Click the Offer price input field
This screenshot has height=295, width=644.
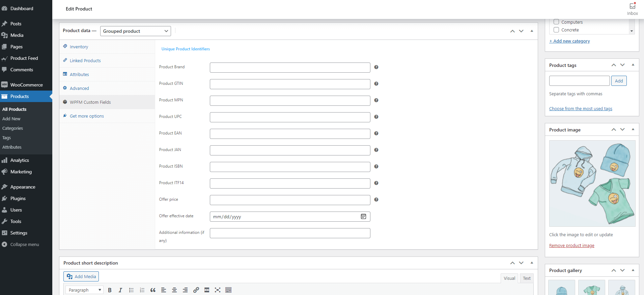coord(290,200)
